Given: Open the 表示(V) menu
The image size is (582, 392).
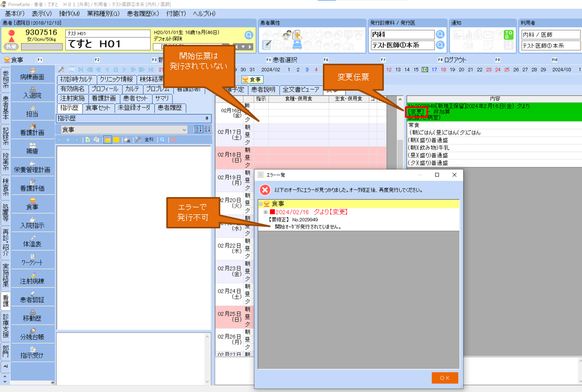Looking at the screenshot, I should coord(42,13).
